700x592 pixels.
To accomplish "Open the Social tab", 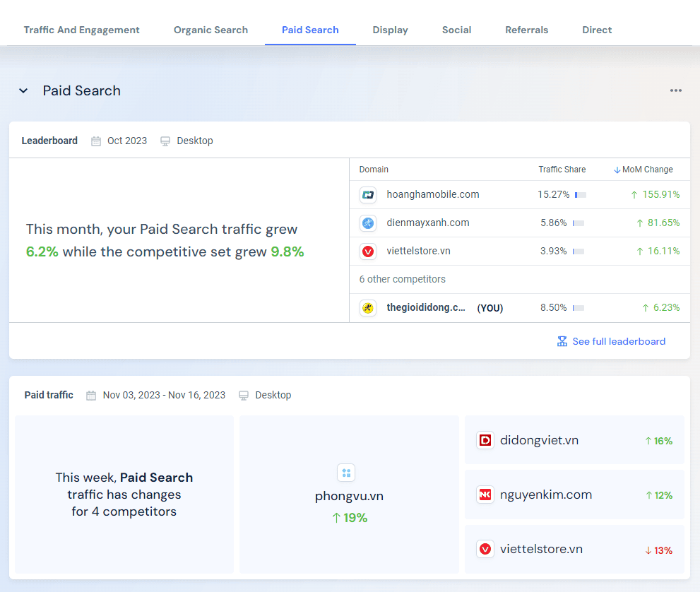I will (457, 30).
